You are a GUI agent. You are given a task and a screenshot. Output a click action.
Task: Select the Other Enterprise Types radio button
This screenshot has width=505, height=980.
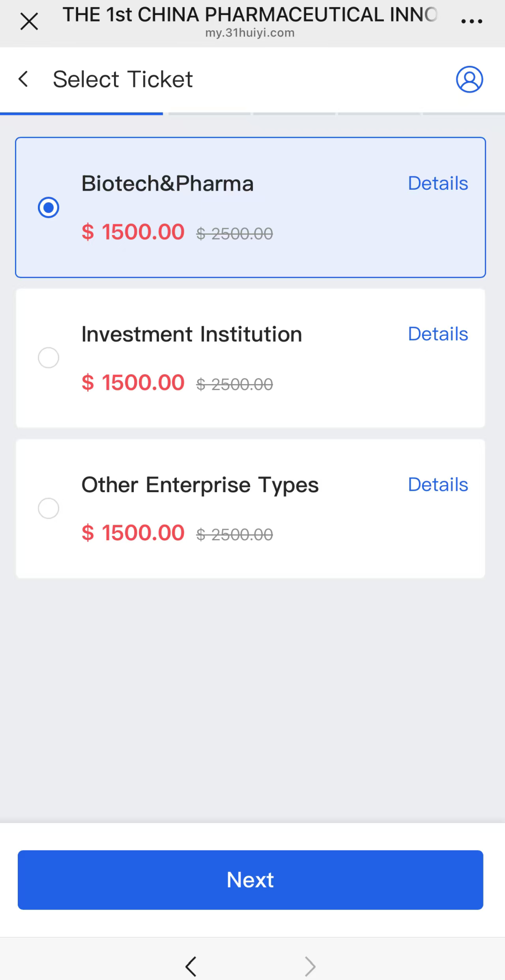pos(49,508)
